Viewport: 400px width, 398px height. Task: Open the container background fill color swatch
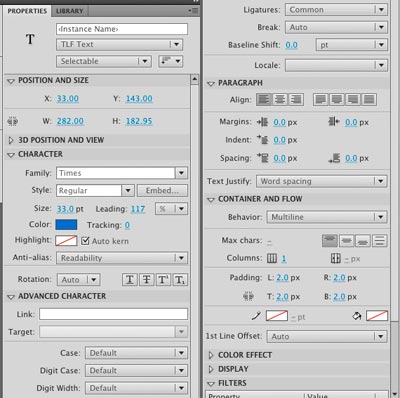pos(377,316)
